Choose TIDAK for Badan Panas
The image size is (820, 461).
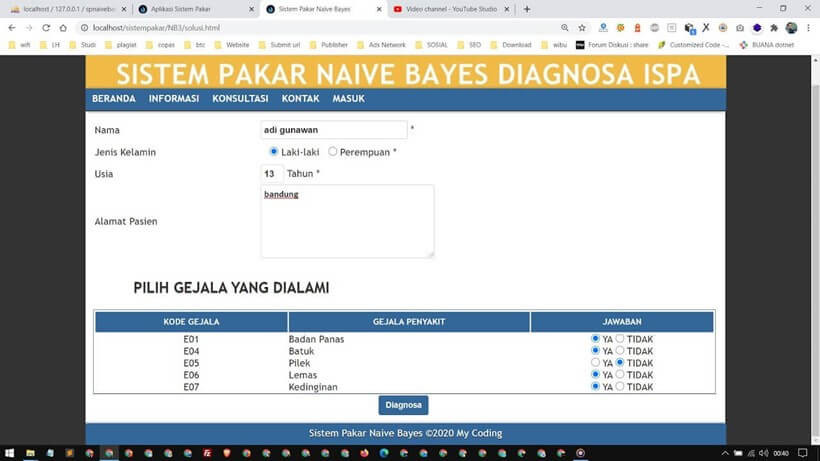click(620, 339)
